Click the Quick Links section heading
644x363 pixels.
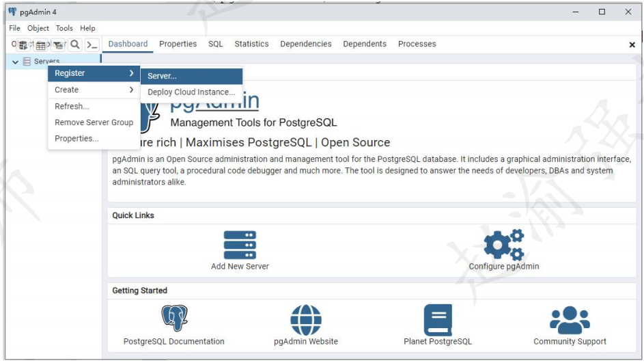click(133, 215)
